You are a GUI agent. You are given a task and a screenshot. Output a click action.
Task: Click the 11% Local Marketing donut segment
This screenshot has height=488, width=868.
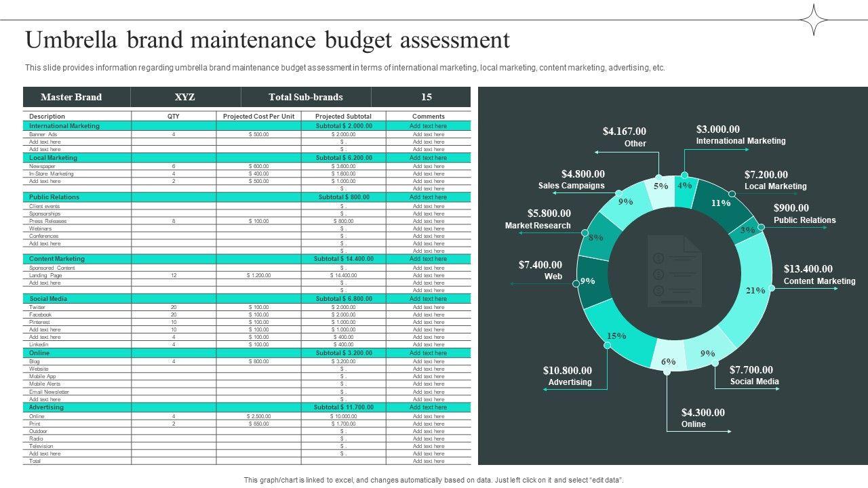(x=719, y=203)
